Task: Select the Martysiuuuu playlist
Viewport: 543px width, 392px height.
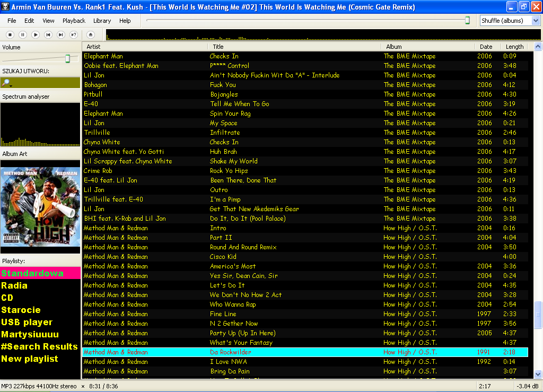Action: (x=40, y=335)
